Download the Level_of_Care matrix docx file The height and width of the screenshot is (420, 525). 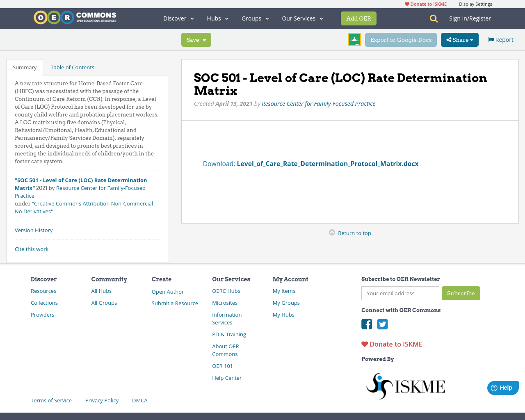pos(310,164)
